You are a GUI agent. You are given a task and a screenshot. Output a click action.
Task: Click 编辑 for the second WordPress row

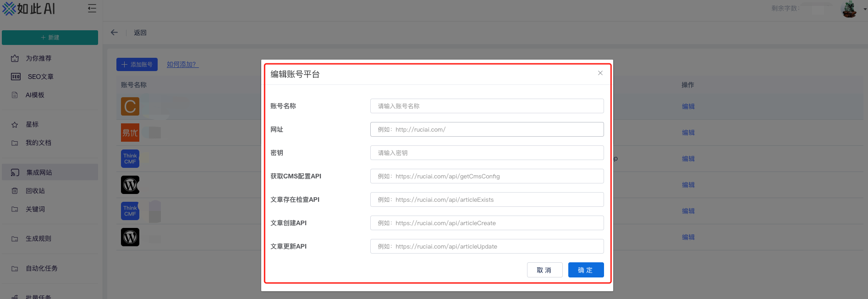[x=688, y=237]
